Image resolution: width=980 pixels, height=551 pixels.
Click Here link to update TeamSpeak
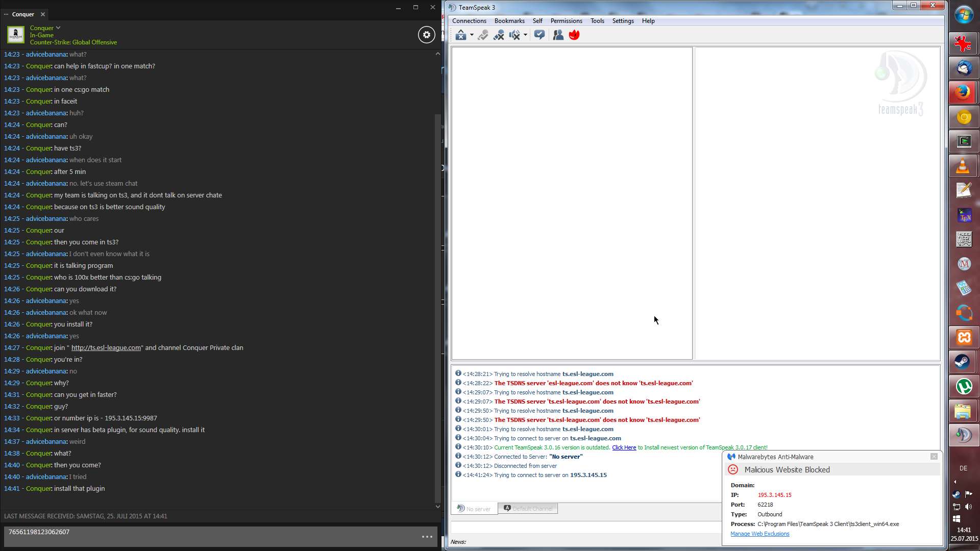click(624, 447)
